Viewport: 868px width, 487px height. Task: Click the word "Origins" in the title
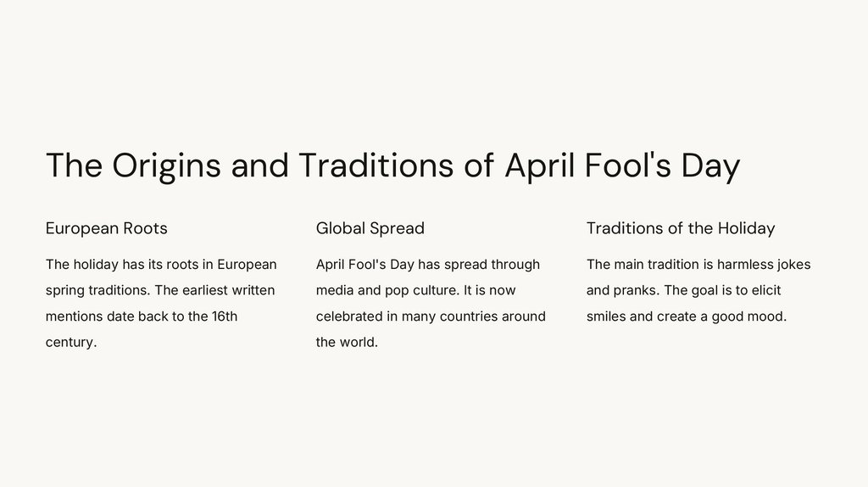click(166, 166)
